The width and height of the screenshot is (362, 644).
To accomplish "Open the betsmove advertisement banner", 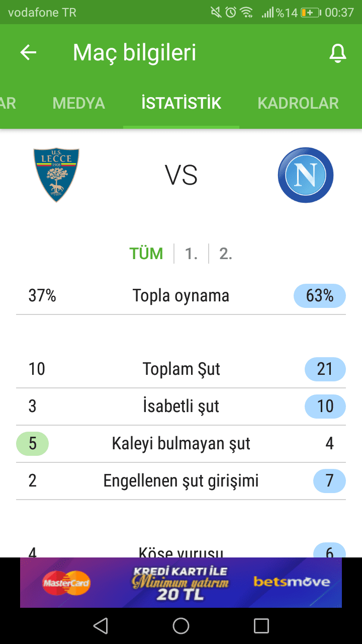I will (x=181, y=582).
